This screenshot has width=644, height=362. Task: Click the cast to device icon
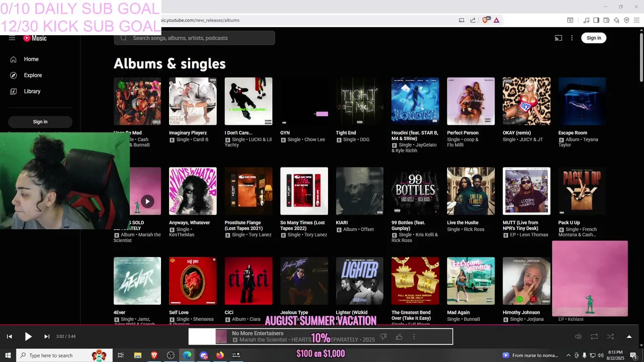[558, 38]
